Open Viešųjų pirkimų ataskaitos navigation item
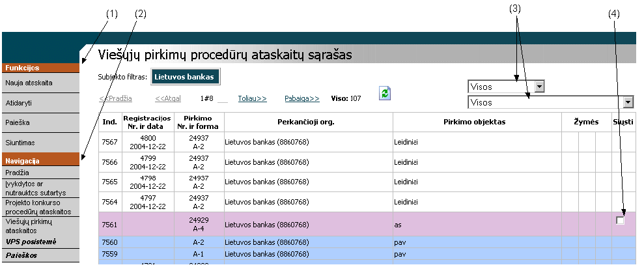This screenshot has width=644, height=267. [x=40, y=227]
